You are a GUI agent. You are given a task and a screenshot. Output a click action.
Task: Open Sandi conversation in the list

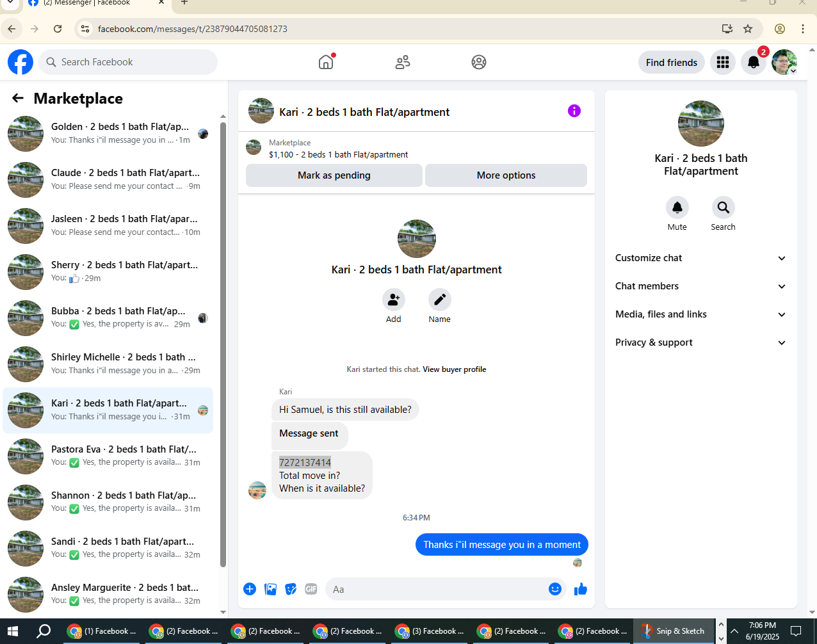point(108,549)
